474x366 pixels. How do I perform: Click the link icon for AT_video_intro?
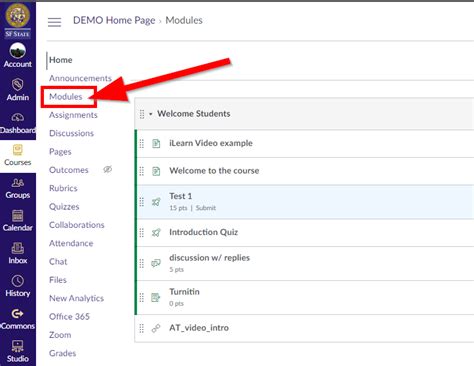pos(156,328)
